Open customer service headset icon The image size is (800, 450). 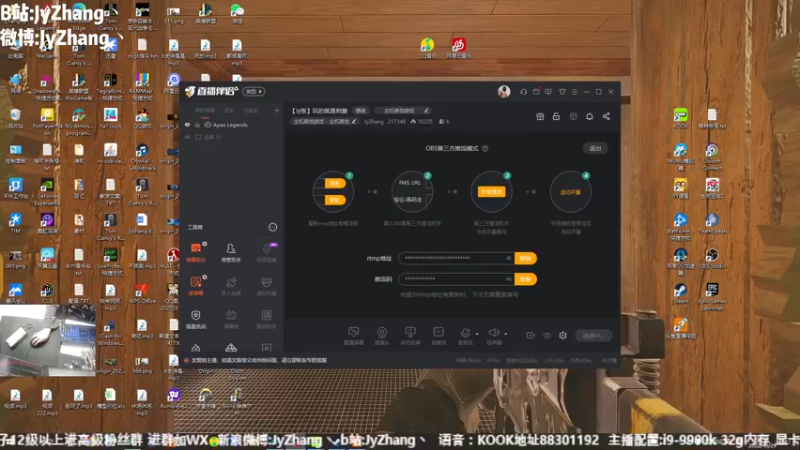523,92
